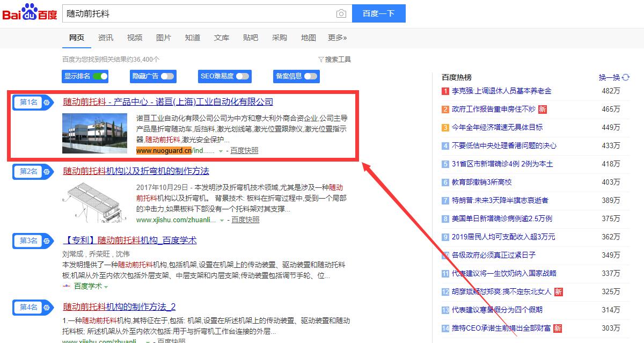Image resolution: width=644 pixels, height=343 pixels.
Task: Turn off the 显示排名 toggle
Action: (x=100, y=76)
